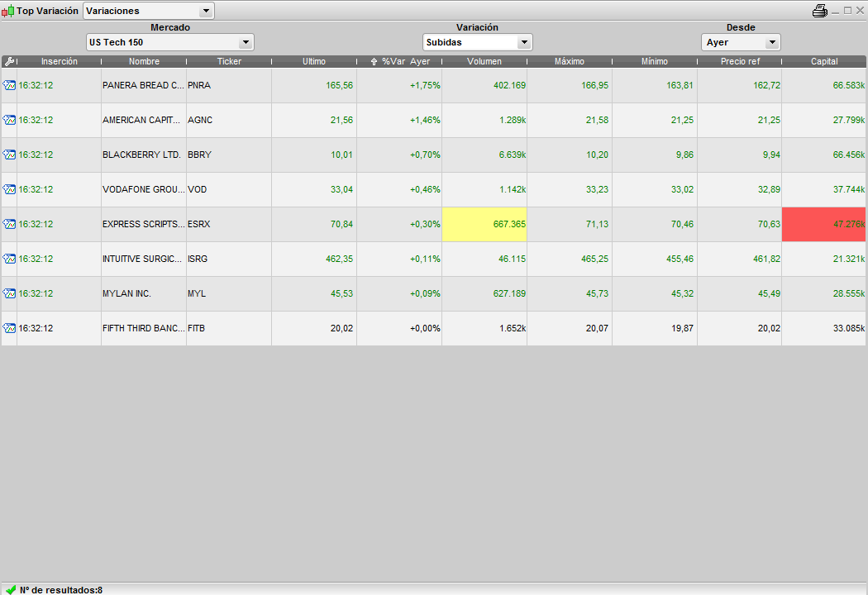
Task: Open the Mercado US Tech 150 dropdown
Action: [x=170, y=42]
